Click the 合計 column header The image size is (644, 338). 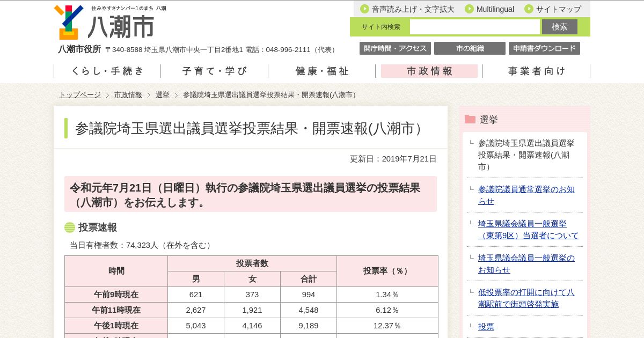(x=309, y=279)
